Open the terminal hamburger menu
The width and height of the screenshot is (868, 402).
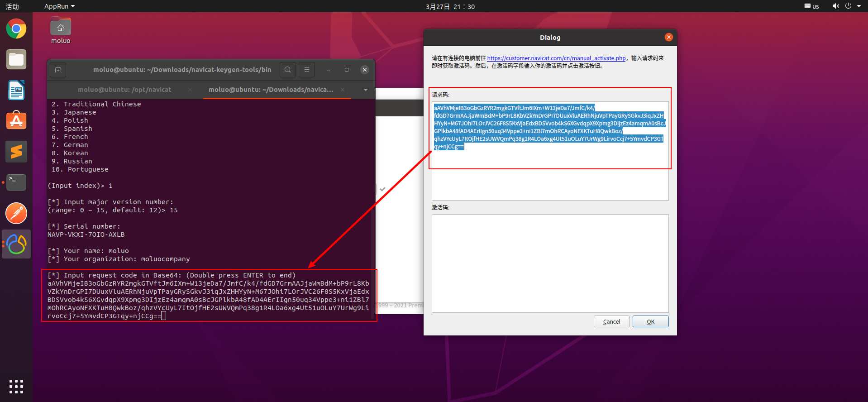307,70
